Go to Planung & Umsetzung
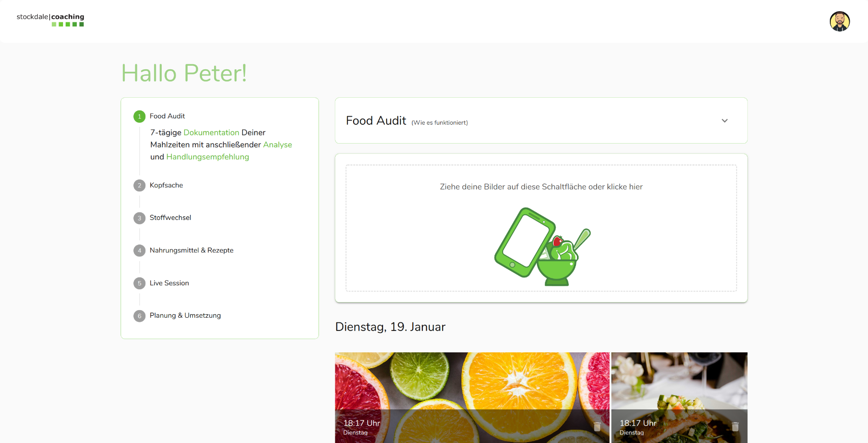 pos(185,315)
